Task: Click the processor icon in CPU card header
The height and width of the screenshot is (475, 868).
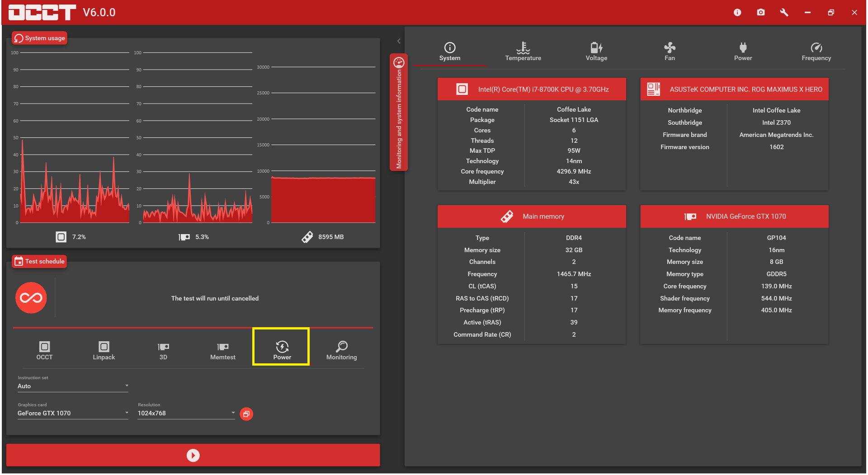Action: pyautogui.click(x=462, y=89)
